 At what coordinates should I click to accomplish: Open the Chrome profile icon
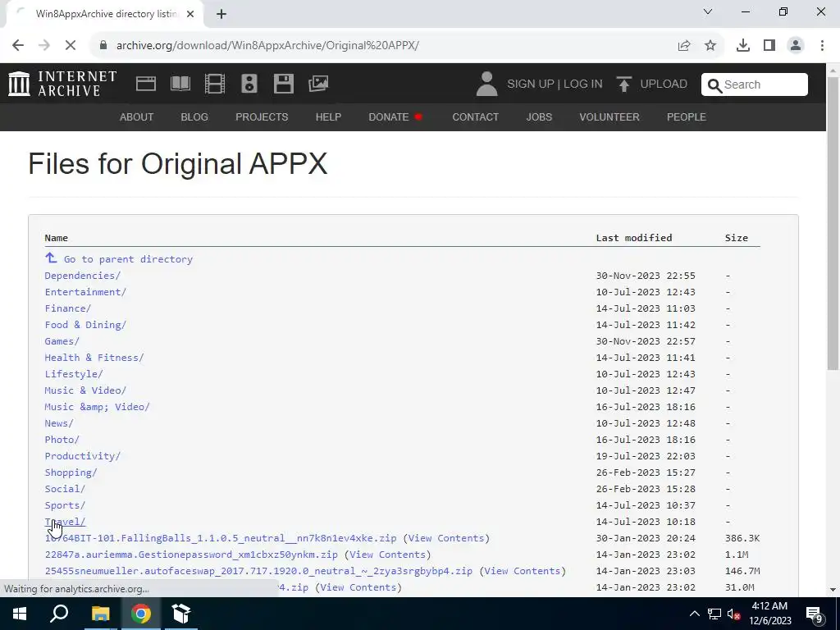pyautogui.click(x=796, y=46)
